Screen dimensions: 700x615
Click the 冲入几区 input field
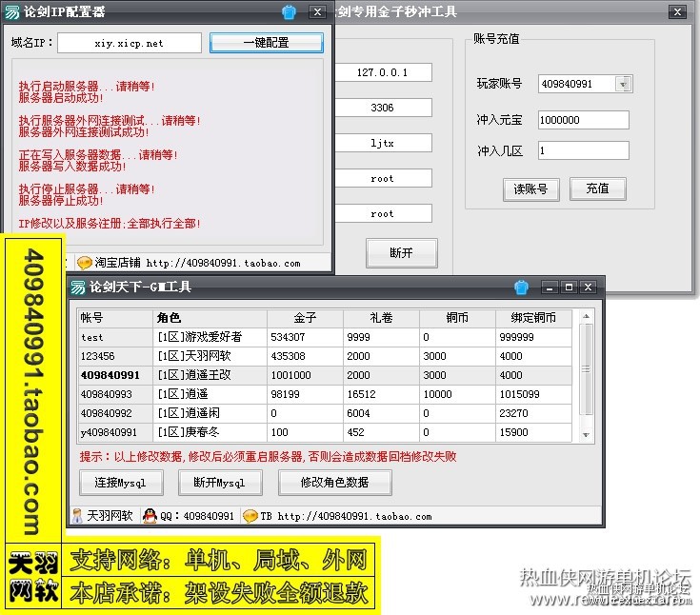[584, 150]
